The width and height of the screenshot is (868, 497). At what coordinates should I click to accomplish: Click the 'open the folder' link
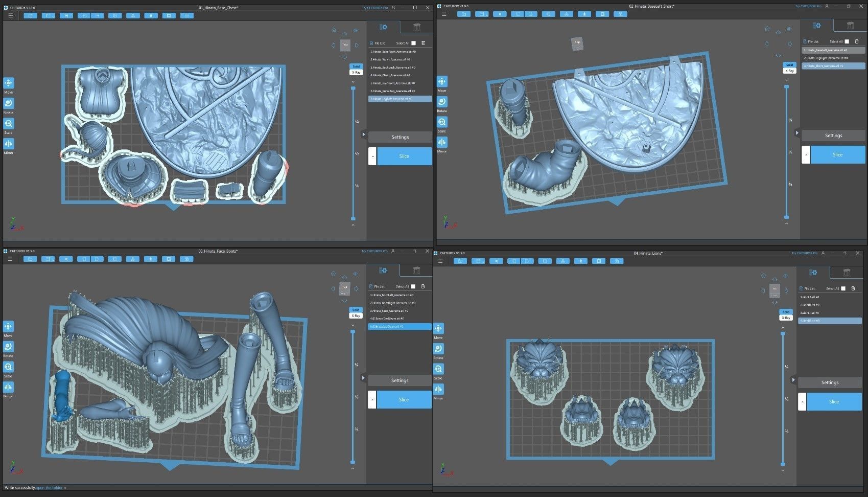point(49,488)
